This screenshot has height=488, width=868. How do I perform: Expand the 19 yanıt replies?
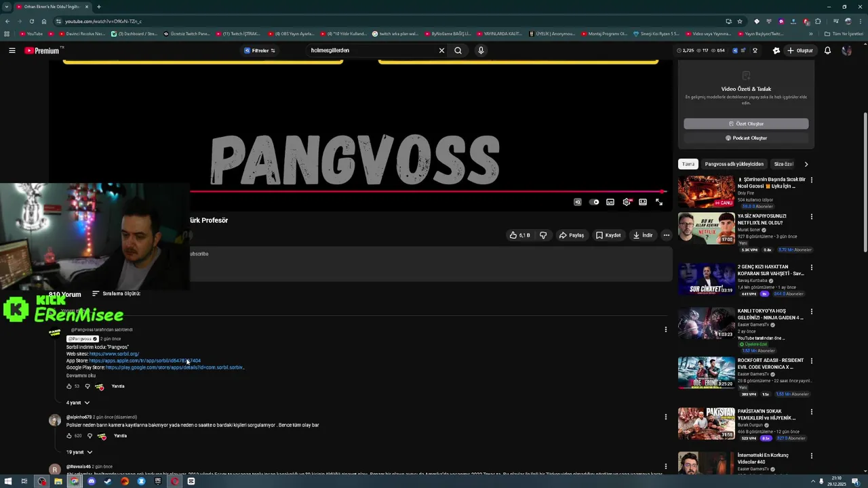click(x=79, y=452)
